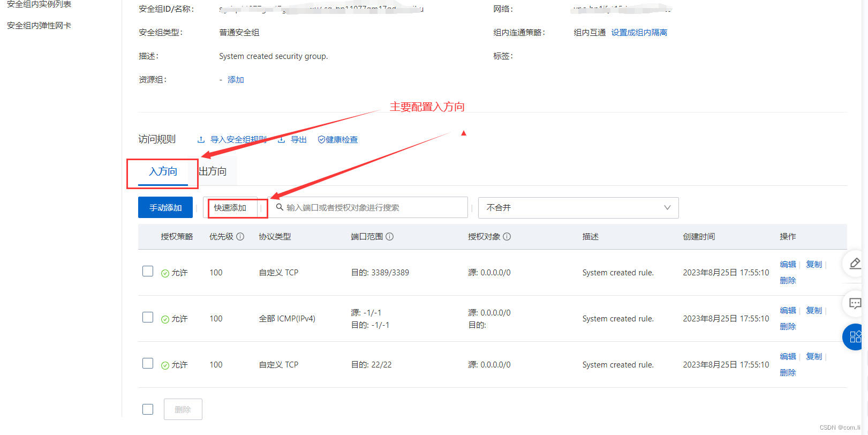Click the 组内互通 policy value
Screen dimensions: 868x435
click(x=590, y=33)
